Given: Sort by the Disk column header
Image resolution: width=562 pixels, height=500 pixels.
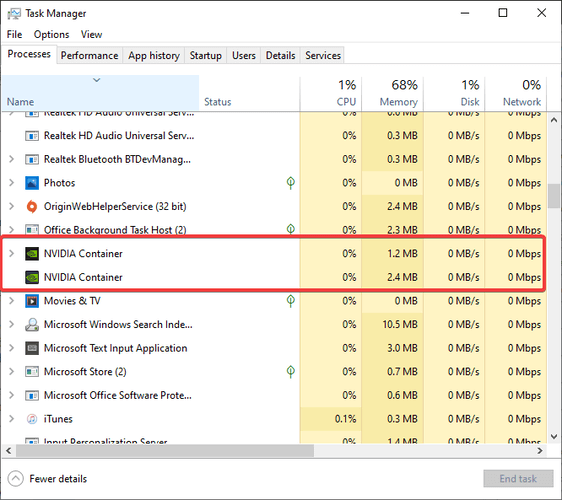Looking at the screenshot, I should tap(454, 93).
